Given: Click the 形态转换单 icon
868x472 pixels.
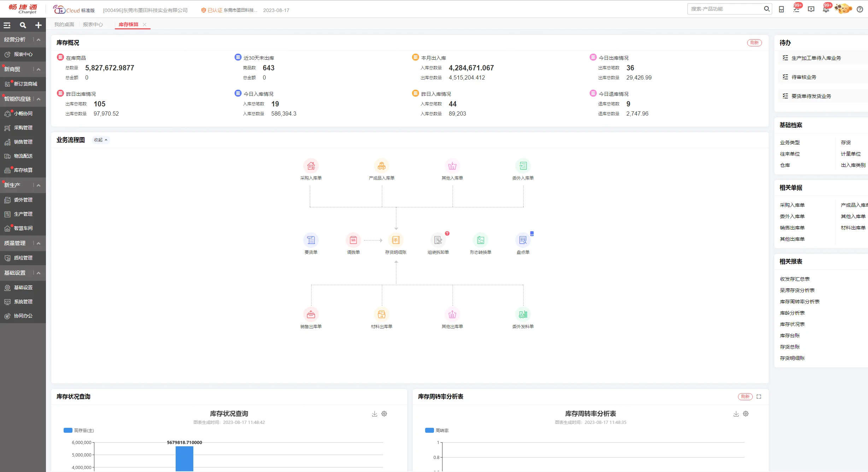Looking at the screenshot, I should pos(480,240).
